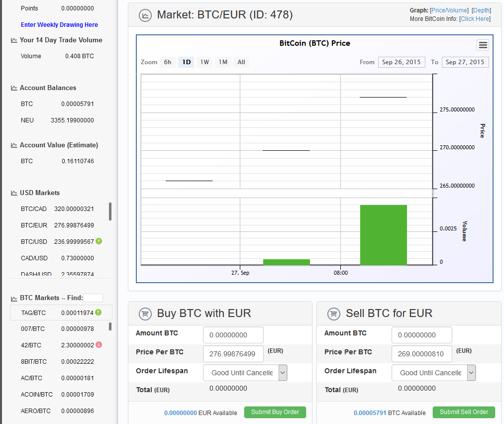Click the USD Markets list scrollbar

pyautogui.click(x=110, y=212)
